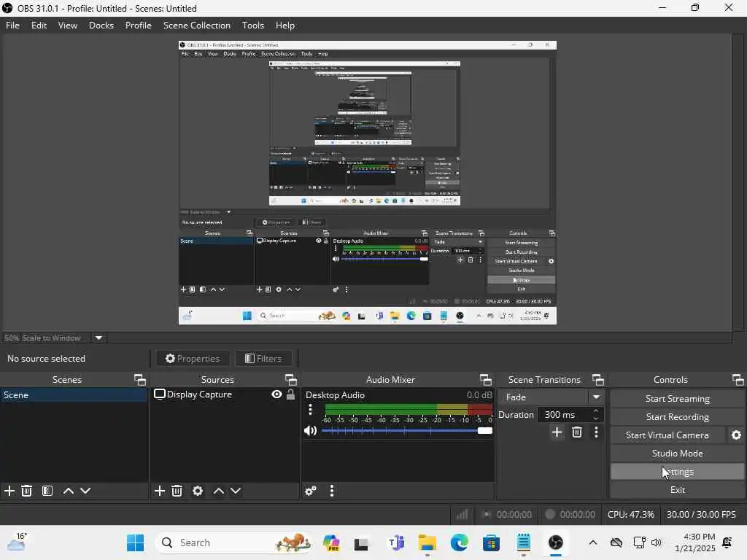Open Desktop Audio three-dot options menu
Viewport: 747px width, 560px height.
[x=310, y=410]
